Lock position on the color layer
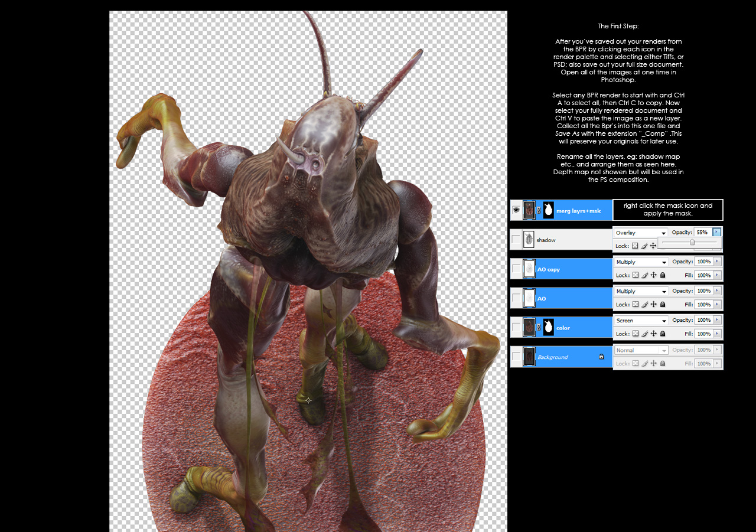 point(654,334)
